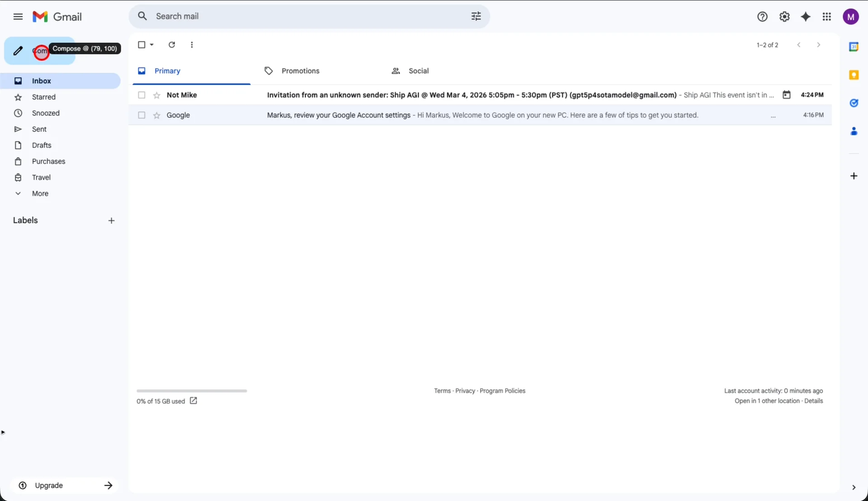Show search options filter icon
868x501 pixels.
tap(476, 16)
